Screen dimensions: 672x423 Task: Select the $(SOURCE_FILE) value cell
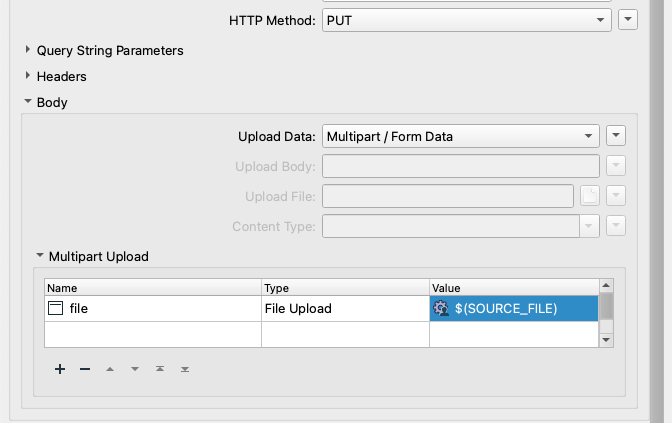[514, 309]
